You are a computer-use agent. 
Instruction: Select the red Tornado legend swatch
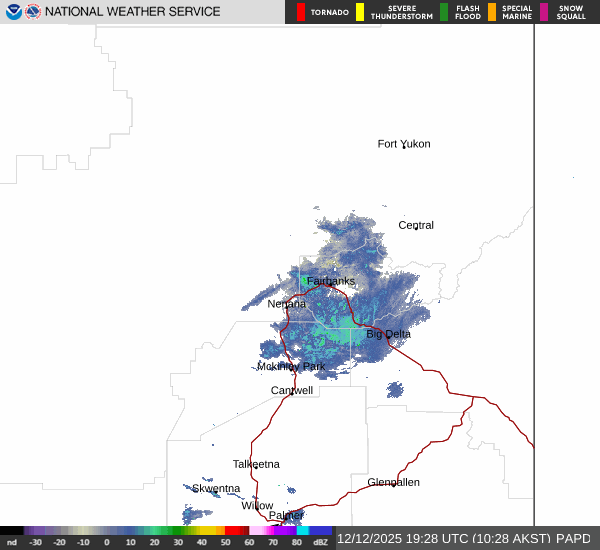302,12
